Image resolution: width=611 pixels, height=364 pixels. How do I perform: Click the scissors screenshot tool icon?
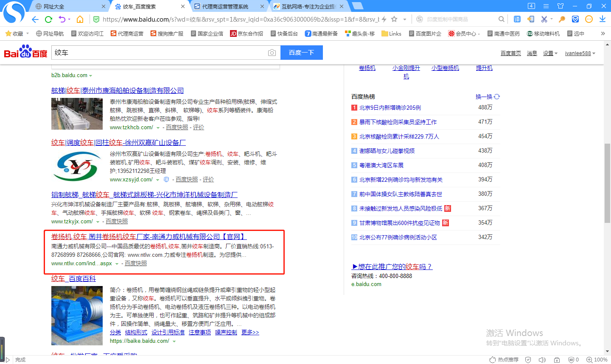[544, 19]
